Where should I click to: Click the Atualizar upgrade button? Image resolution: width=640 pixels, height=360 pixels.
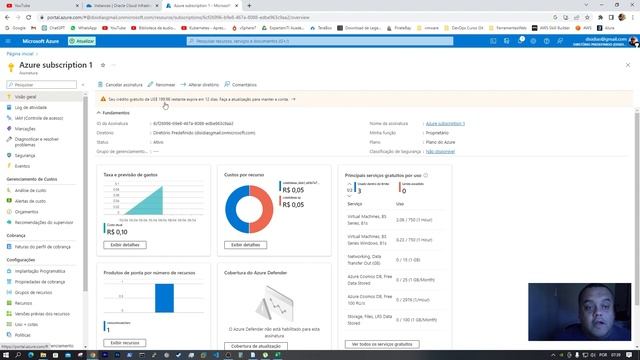pyautogui.click(x=82, y=41)
